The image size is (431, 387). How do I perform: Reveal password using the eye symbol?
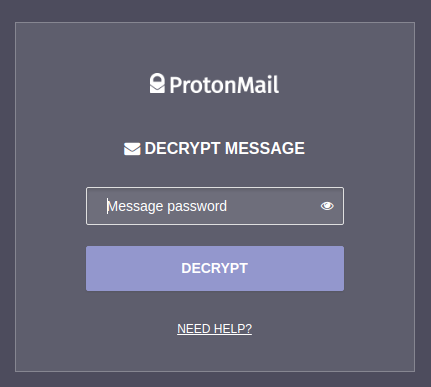(x=327, y=206)
